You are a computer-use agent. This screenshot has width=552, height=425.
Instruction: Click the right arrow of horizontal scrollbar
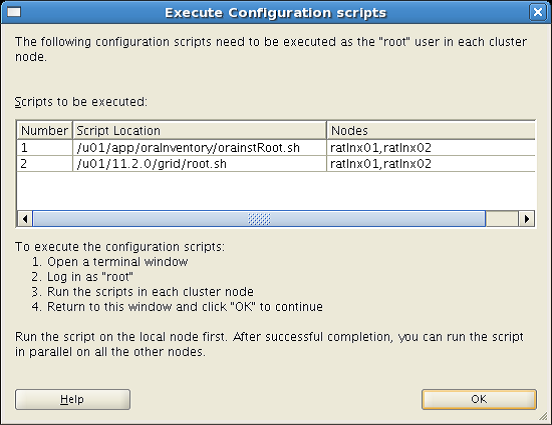tap(527, 219)
